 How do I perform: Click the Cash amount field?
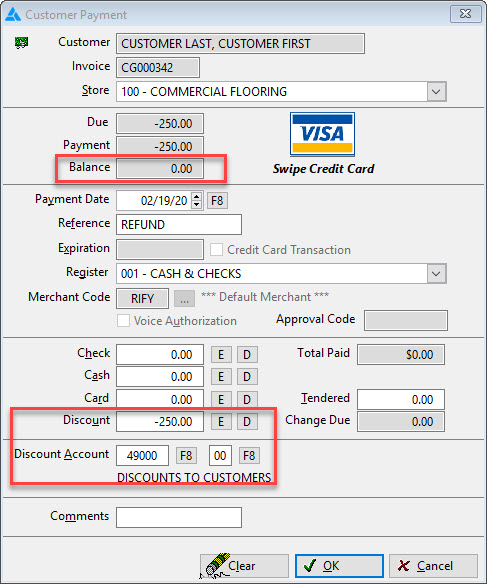tap(160, 377)
